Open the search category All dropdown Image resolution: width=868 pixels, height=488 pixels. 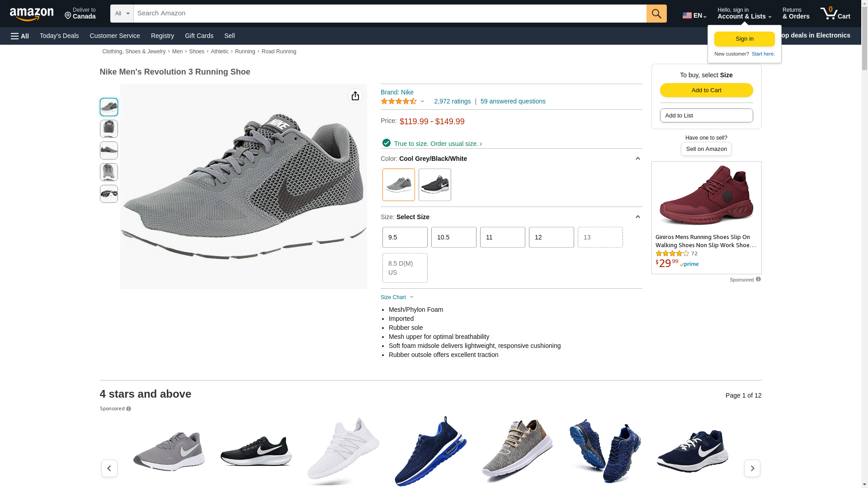pyautogui.click(x=122, y=14)
